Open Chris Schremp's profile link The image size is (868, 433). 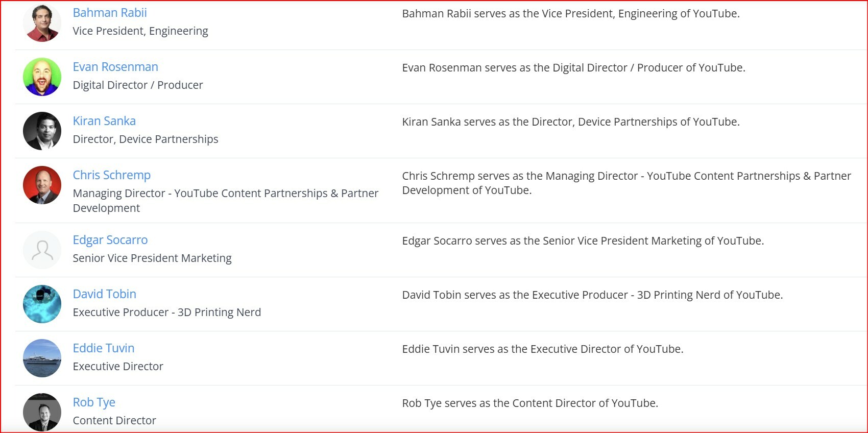[x=112, y=175]
